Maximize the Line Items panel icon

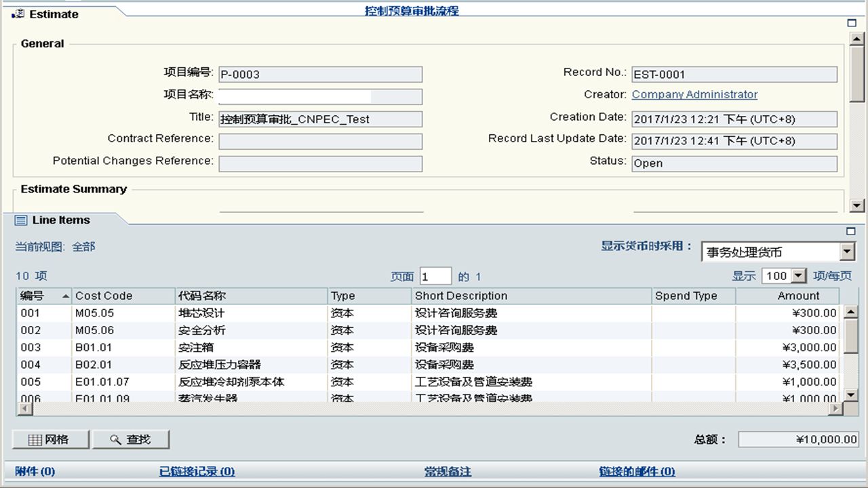pos(852,231)
